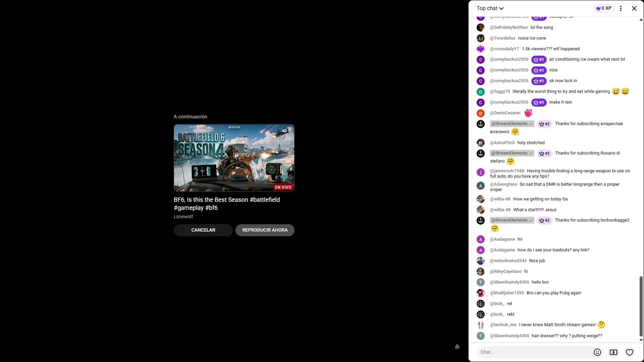Click the chat scrollbar thumb
The image size is (644, 362).
coord(641,306)
